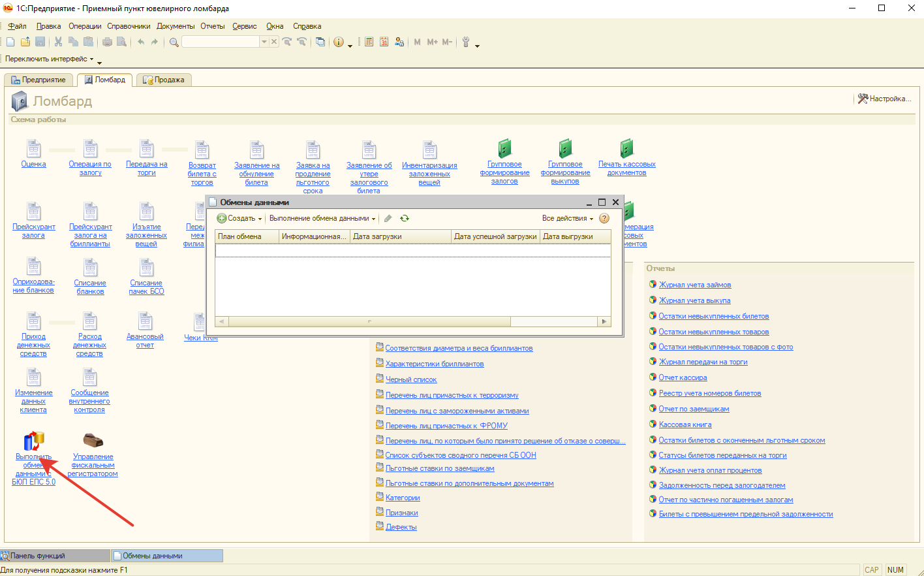924x576 pixels.
Task: Expand the Все действия dropdown
Action: pyautogui.click(x=568, y=219)
